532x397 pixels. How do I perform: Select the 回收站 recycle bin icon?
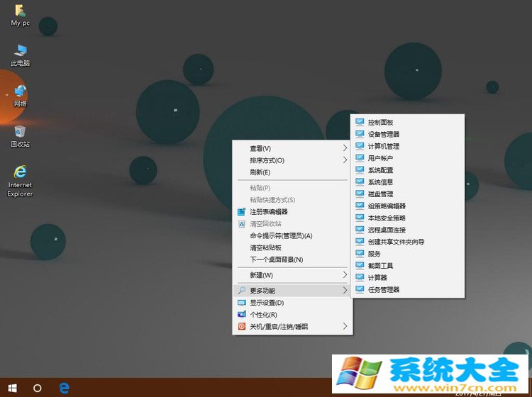click(20, 136)
